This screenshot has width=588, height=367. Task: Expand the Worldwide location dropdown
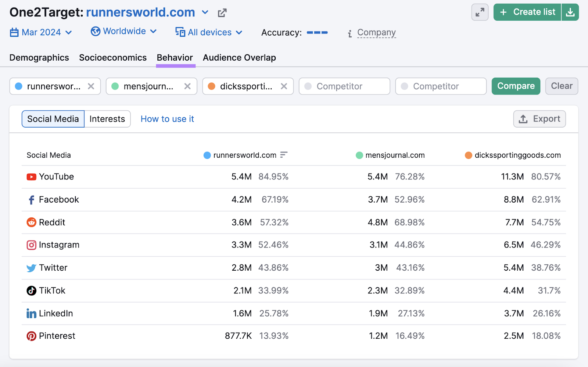click(124, 32)
